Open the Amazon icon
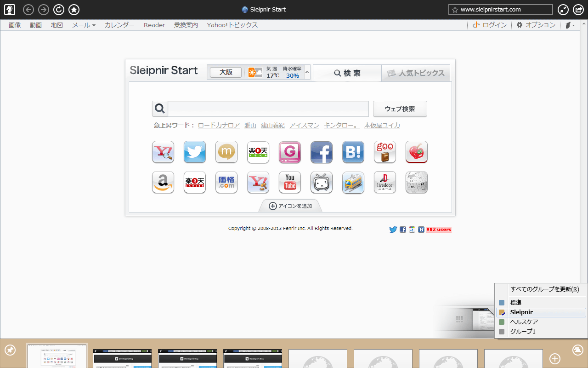 pyautogui.click(x=163, y=182)
